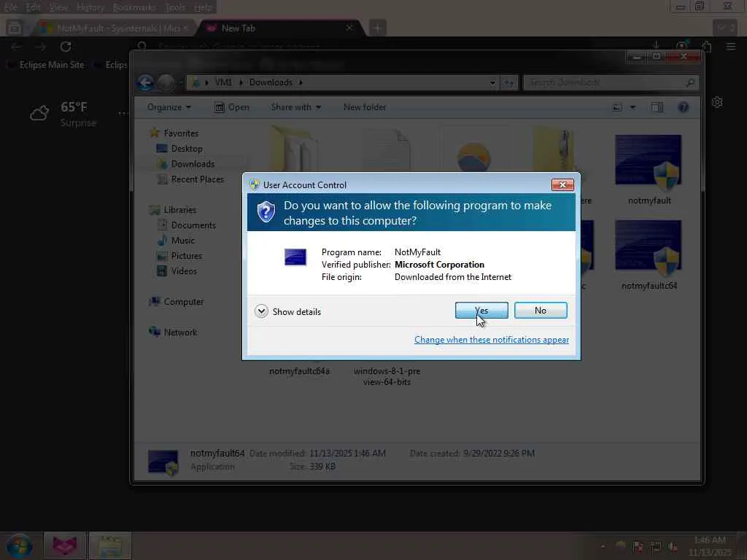Open view options dropdown arrow
Screen dimensions: 747x560
pyautogui.click(x=632, y=107)
